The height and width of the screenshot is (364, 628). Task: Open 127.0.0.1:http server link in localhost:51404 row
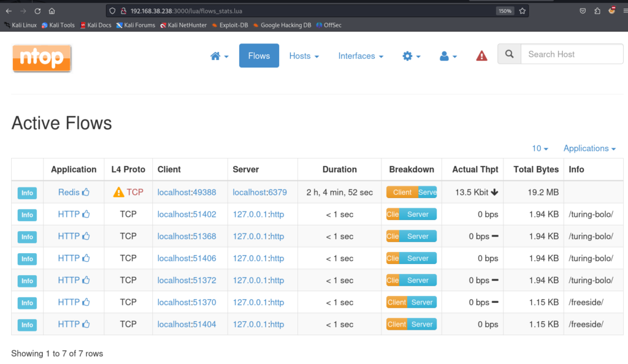(258, 324)
